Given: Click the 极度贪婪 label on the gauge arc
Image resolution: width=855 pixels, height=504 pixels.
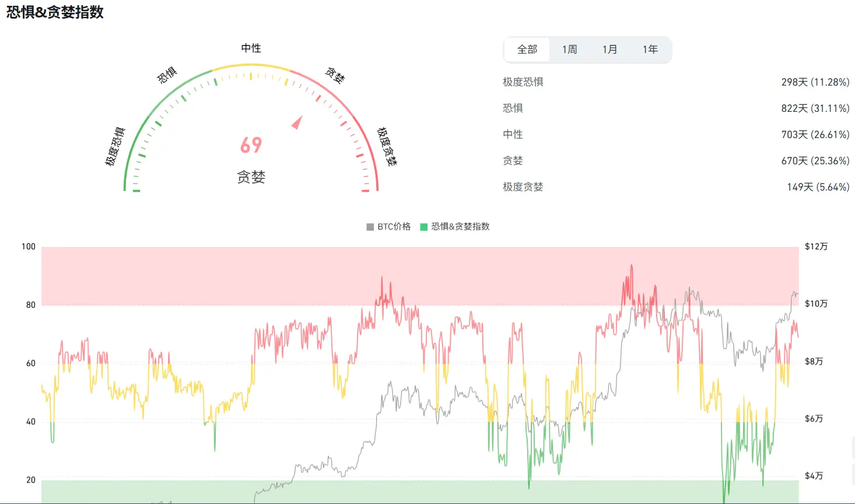Looking at the screenshot, I should click(x=387, y=147).
